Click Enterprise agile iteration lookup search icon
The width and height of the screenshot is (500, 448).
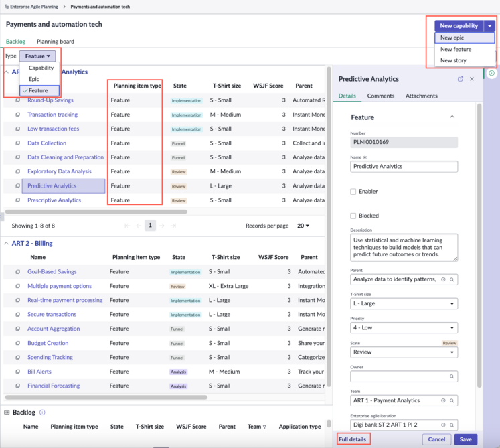[452, 425]
